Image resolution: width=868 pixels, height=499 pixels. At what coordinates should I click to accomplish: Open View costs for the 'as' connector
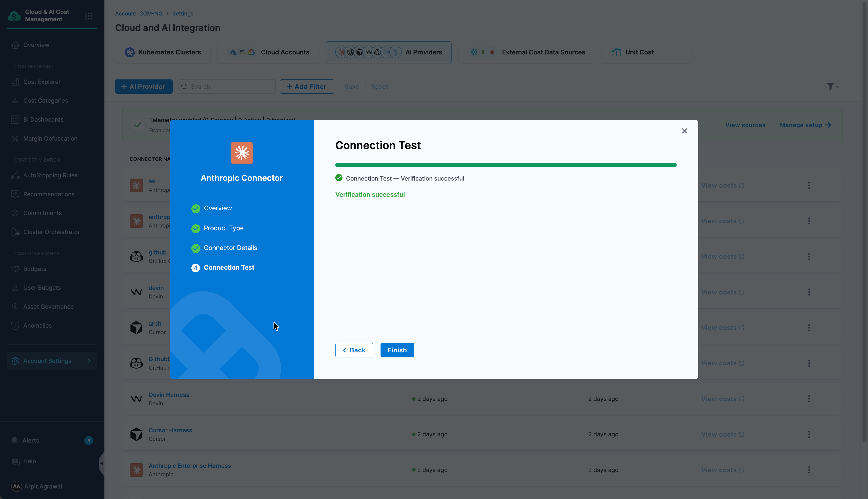pyautogui.click(x=722, y=185)
